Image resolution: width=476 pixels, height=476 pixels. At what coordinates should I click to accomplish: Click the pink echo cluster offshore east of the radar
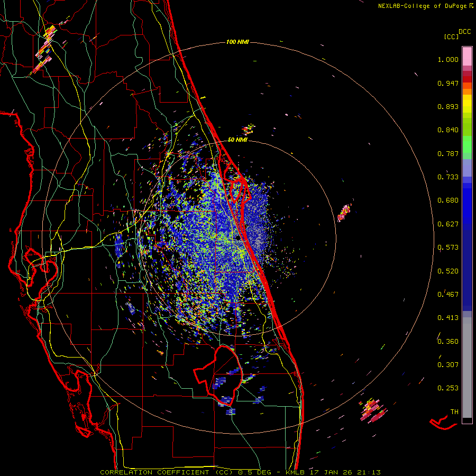pyautogui.click(x=344, y=213)
